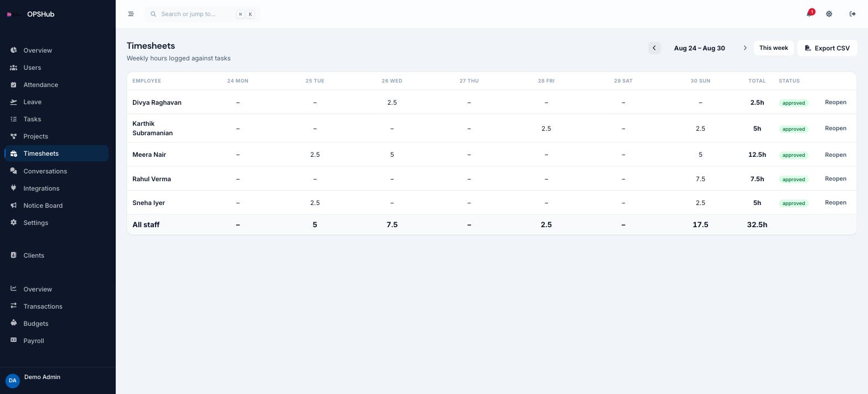The image size is (868, 394).
Task: Click the Leave icon in sidebar
Action: pos(13,102)
